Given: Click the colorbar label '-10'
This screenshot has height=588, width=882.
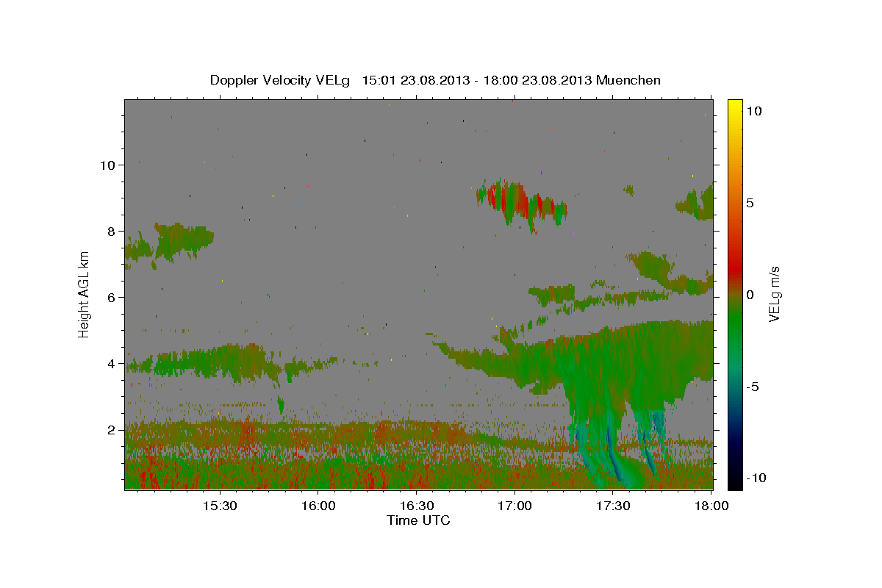Looking at the screenshot, I should [755, 478].
